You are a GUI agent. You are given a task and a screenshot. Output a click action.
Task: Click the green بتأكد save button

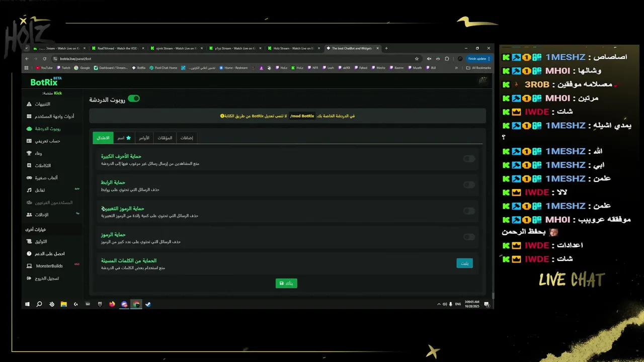pyautogui.click(x=286, y=284)
